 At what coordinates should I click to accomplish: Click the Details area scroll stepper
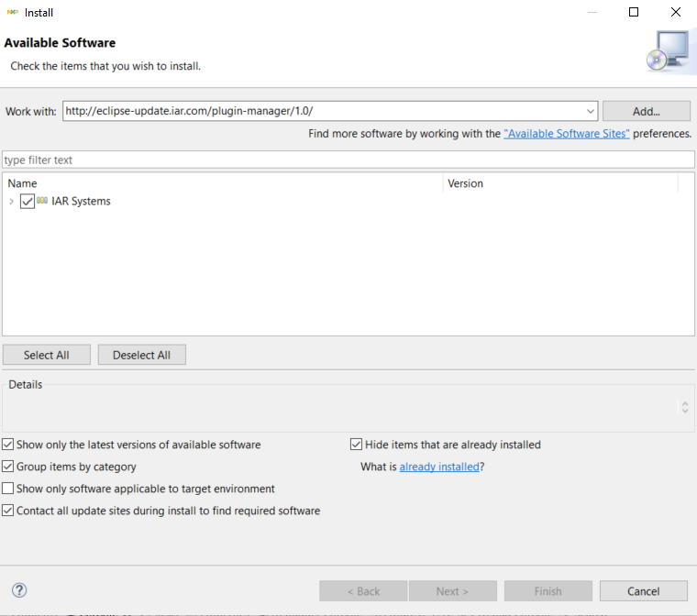pyautogui.click(x=685, y=405)
